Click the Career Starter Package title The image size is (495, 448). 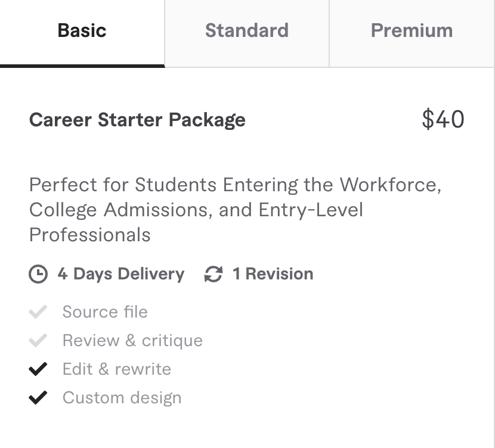[137, 120]
